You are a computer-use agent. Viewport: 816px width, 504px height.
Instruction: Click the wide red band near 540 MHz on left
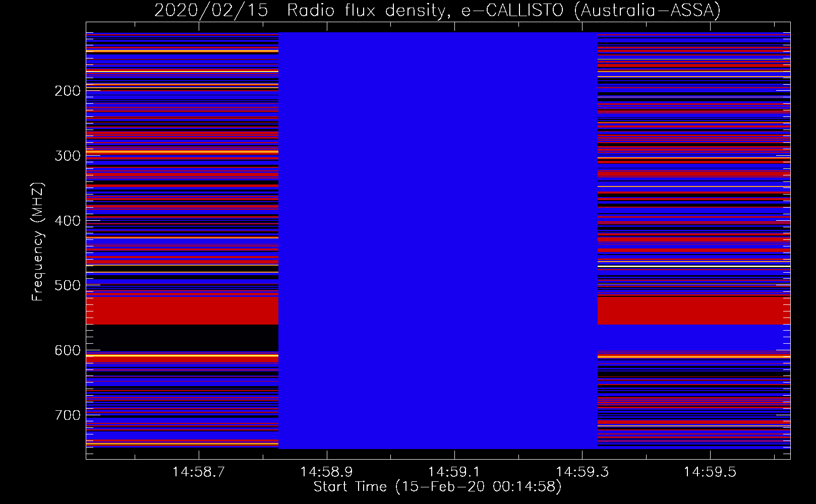(182, 311)
